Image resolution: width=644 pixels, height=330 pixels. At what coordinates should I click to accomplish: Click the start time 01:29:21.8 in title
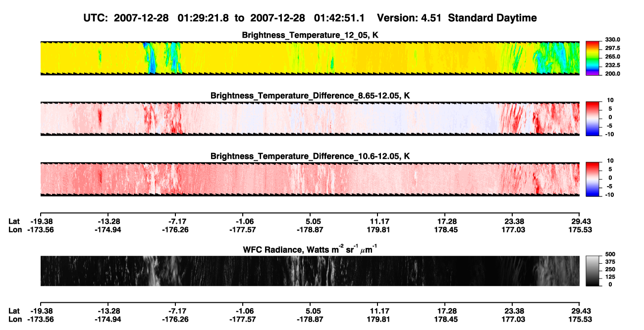(x=203, y=18)
